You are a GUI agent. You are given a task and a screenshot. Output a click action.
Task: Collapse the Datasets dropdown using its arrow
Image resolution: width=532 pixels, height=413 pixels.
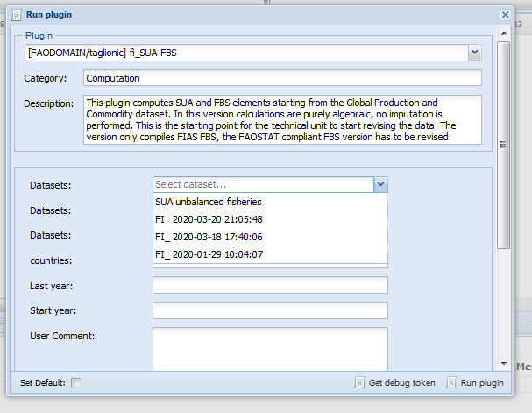click(x=380, y=185)
